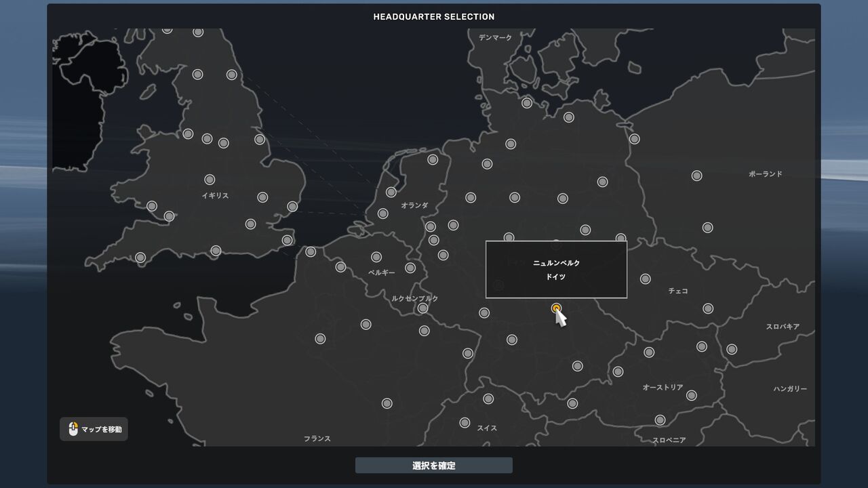Click the スイス country label
Screen dimensions: 868x488
pyautogui.click(x=487, y=428)
